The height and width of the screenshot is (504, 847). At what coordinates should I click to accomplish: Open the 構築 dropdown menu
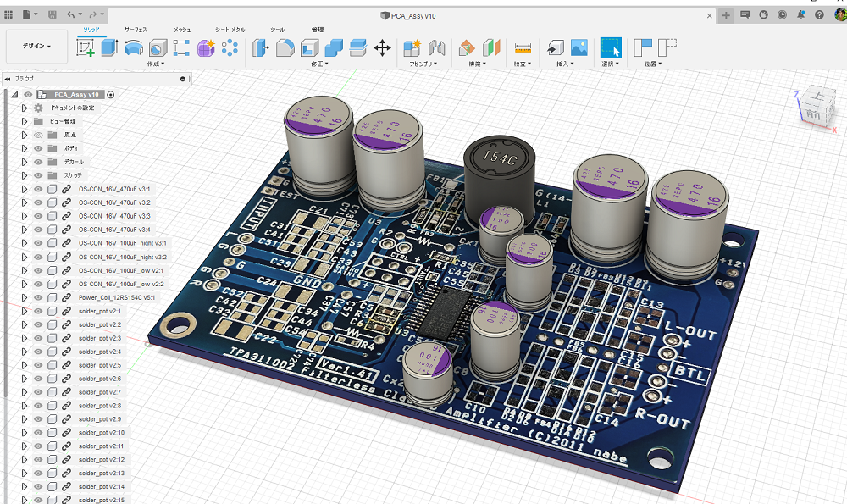coord(477,64)
